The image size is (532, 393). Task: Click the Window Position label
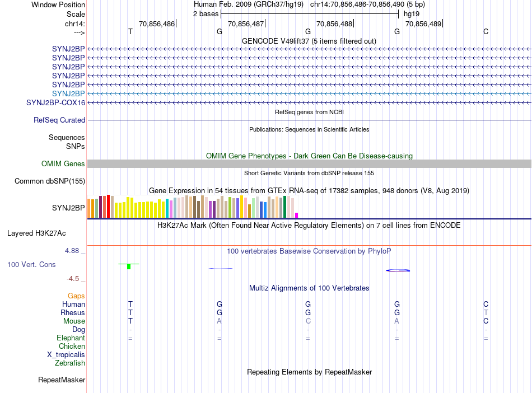(x=58, y=4)
